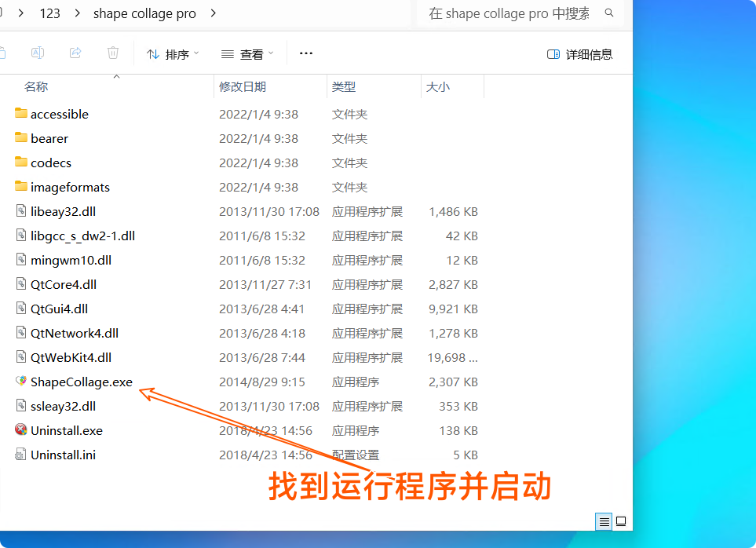Click the accessible folder name

pyautogui.click(x=60, y=114)
